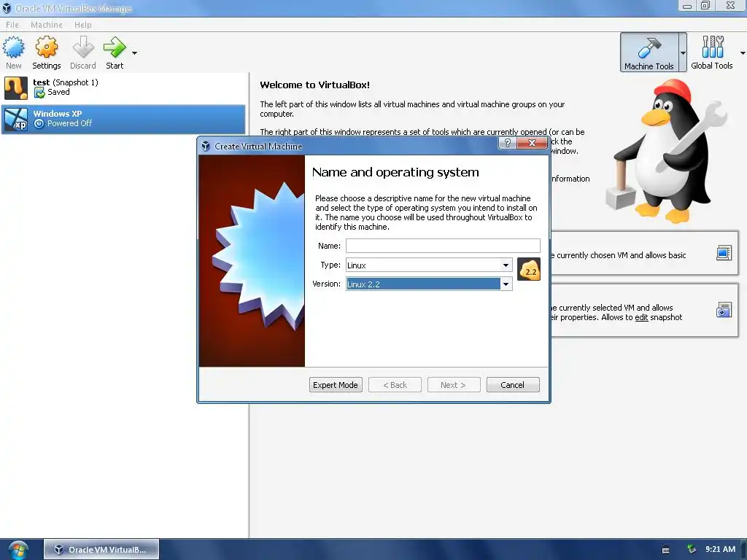Expand Machine Tools dropdown arrow
Viewport: 747px width, 560px height.
tap(683, 52)
